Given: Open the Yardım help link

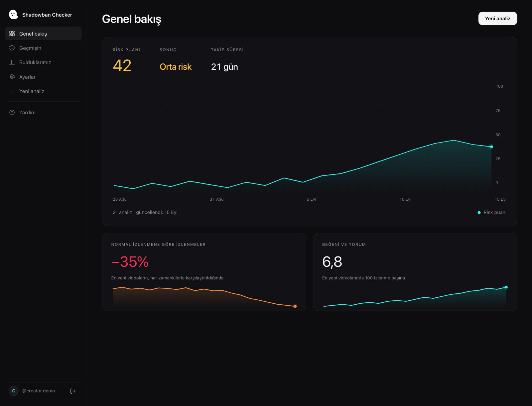Looking at the screenshot, I should click(43, 112).
